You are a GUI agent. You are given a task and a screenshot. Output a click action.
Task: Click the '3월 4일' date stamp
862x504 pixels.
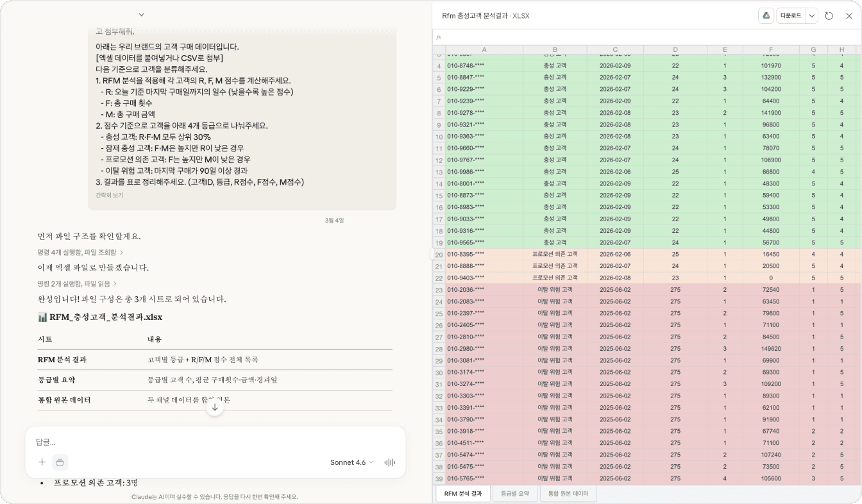click(334, 221)
